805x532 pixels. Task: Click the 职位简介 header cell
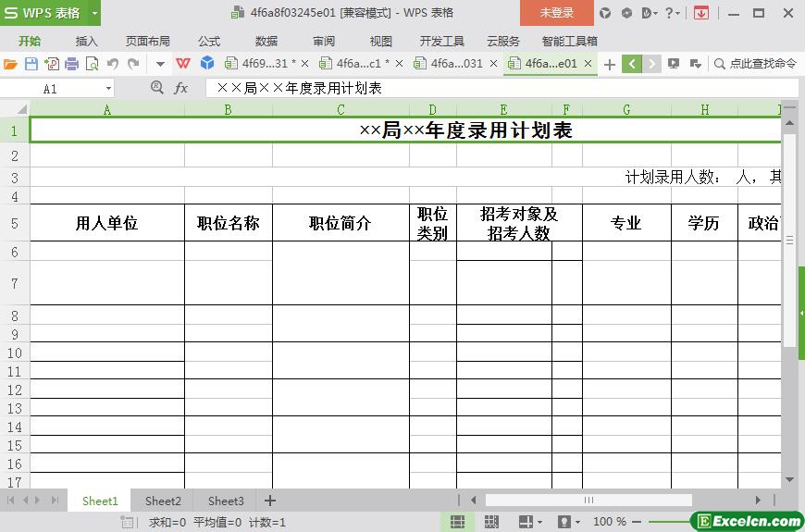[341, 223]
